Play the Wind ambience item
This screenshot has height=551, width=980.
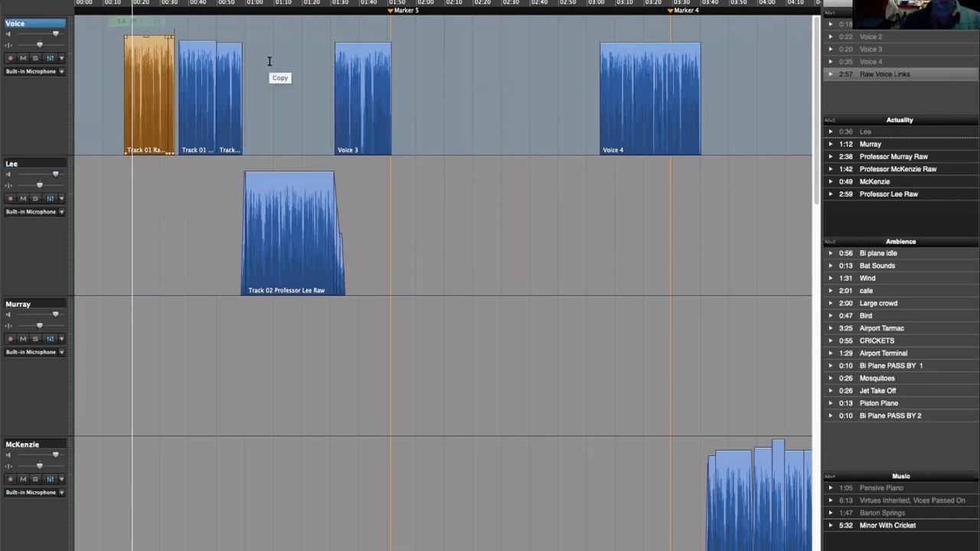click(x=831, y=279)
